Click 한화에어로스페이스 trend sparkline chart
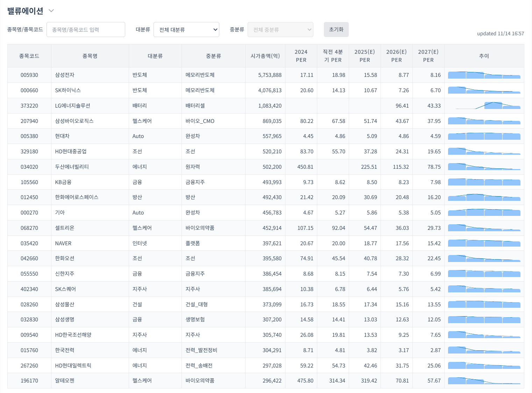The image size is (532, 393). 484,197
